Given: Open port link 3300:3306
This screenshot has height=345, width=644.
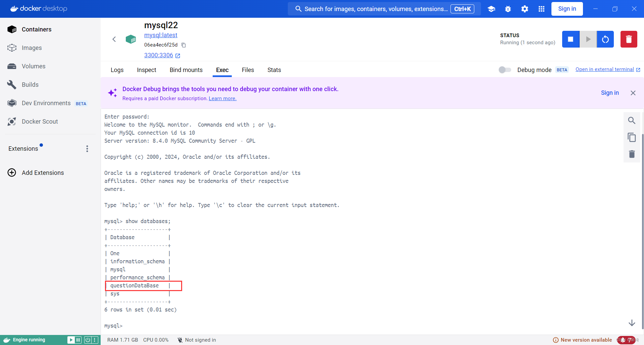Looking at the screenshot, I should point(162,55).
